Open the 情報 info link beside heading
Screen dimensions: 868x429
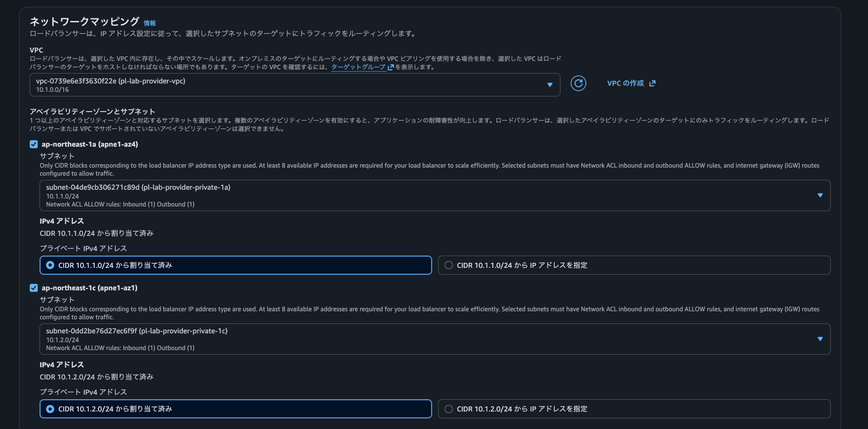point(150,23)
